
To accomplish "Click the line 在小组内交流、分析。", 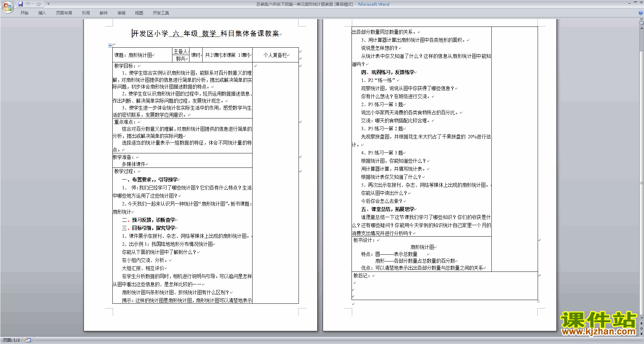I will 145,260.
